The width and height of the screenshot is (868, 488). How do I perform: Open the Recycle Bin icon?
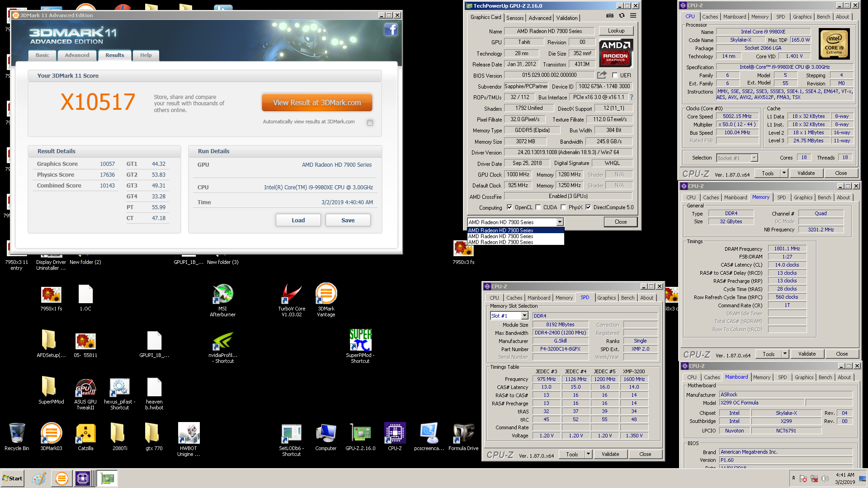pyautogui.click(x=17, y=436)
